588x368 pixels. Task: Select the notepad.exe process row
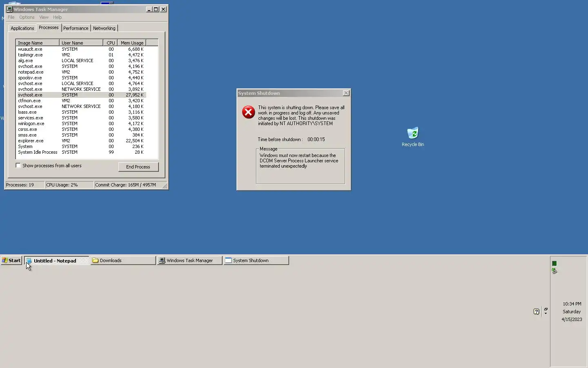[x=81, y=72]
